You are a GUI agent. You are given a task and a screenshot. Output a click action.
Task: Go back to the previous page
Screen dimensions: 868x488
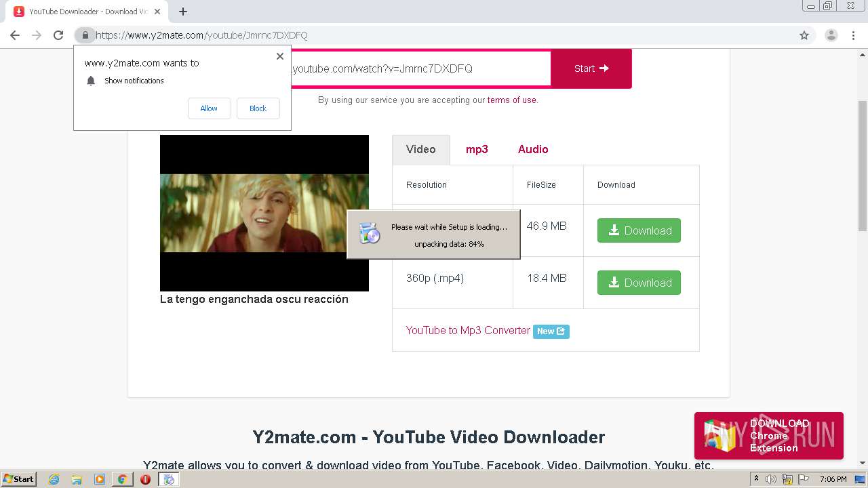coord(15,35)
